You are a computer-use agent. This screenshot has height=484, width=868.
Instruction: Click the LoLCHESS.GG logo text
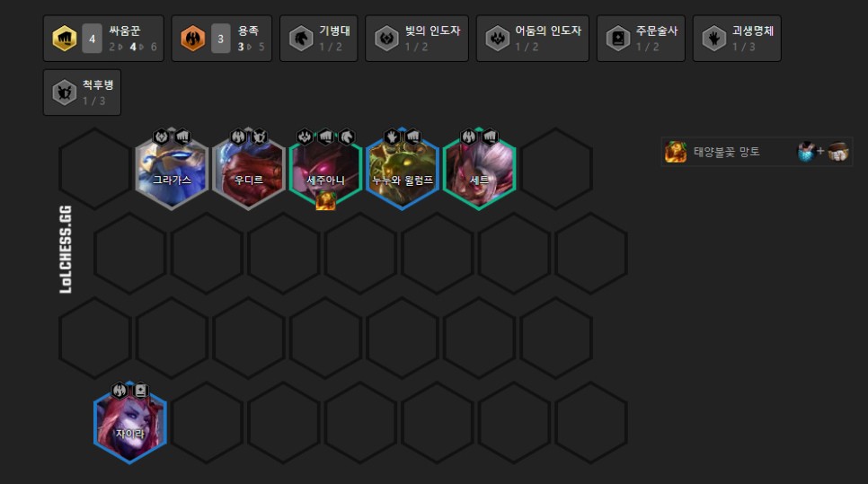coord(66,250)
